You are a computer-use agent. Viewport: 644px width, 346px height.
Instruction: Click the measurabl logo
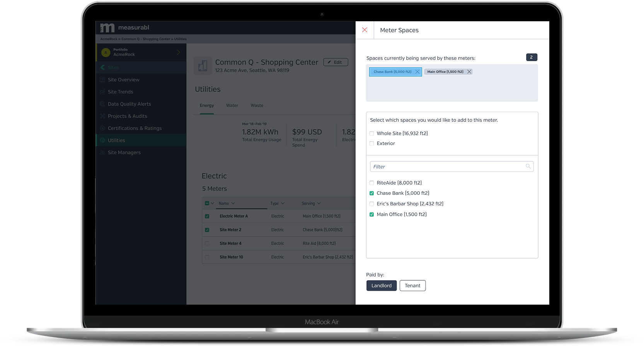124,27
